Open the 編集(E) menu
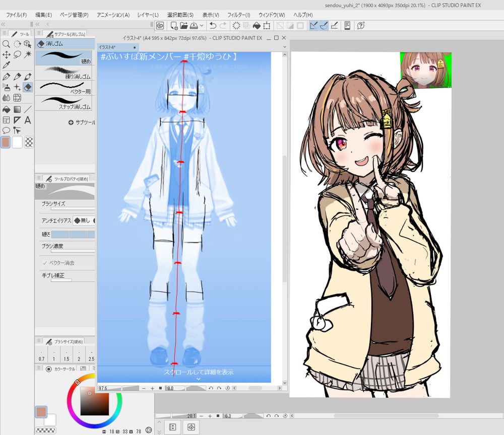This screenshot has height=435, width=504. coord(43,15)
